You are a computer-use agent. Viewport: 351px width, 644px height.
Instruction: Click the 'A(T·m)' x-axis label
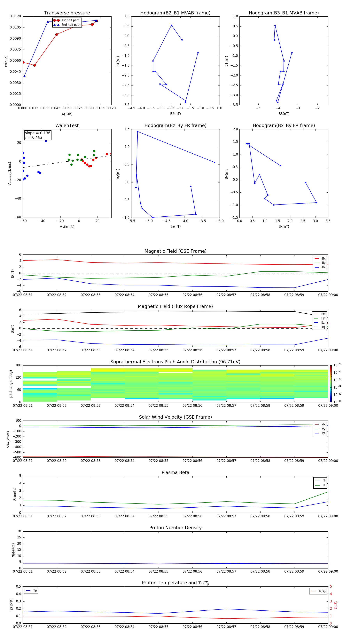(67, 114)
